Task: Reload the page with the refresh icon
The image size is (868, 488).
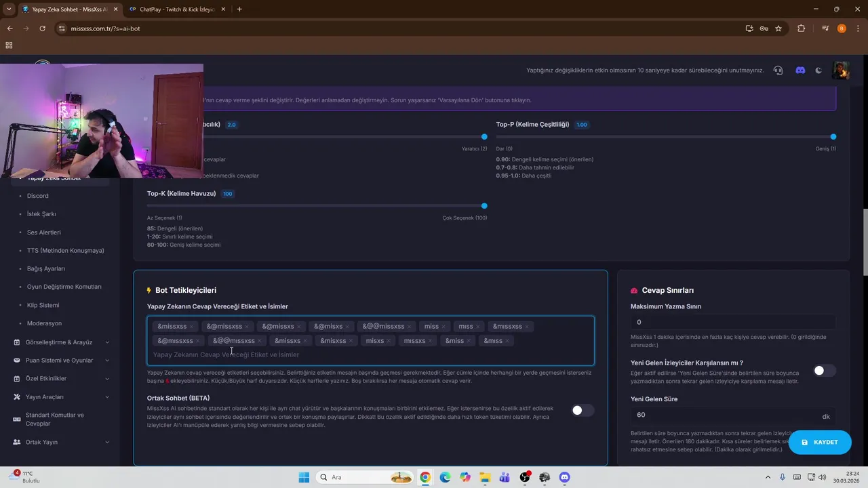Action: [42, 28]
